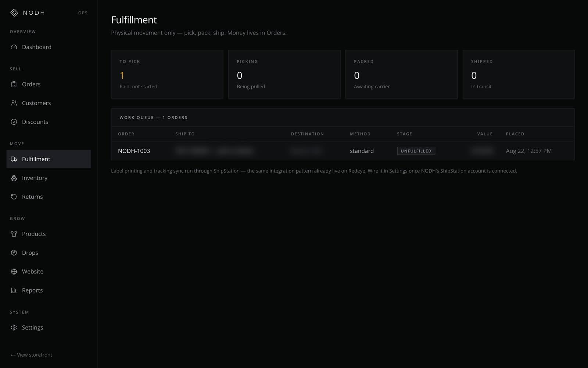Open the Dashboard gauge icon
Screen dimensions: 588x368
(x=14, y=47)
